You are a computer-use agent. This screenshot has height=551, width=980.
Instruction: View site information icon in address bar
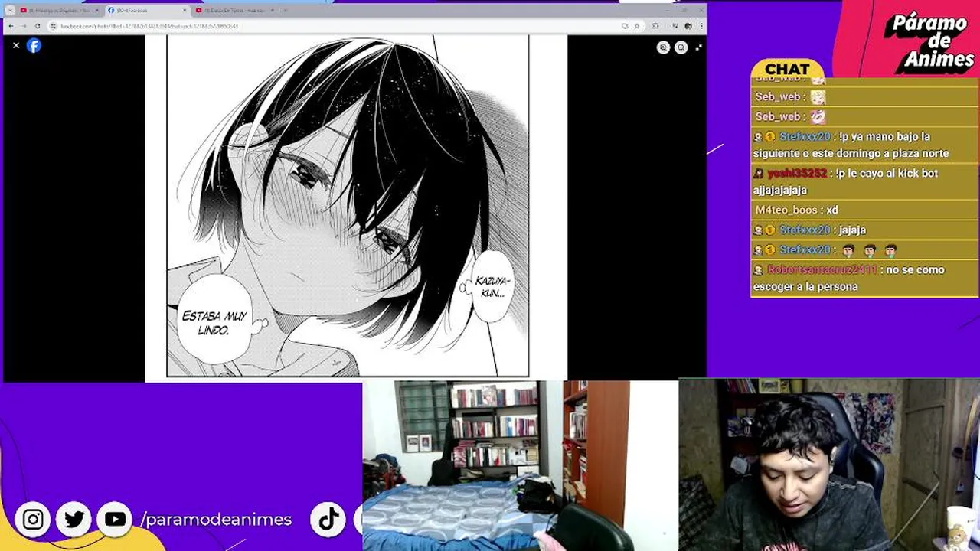coord(54,26)
